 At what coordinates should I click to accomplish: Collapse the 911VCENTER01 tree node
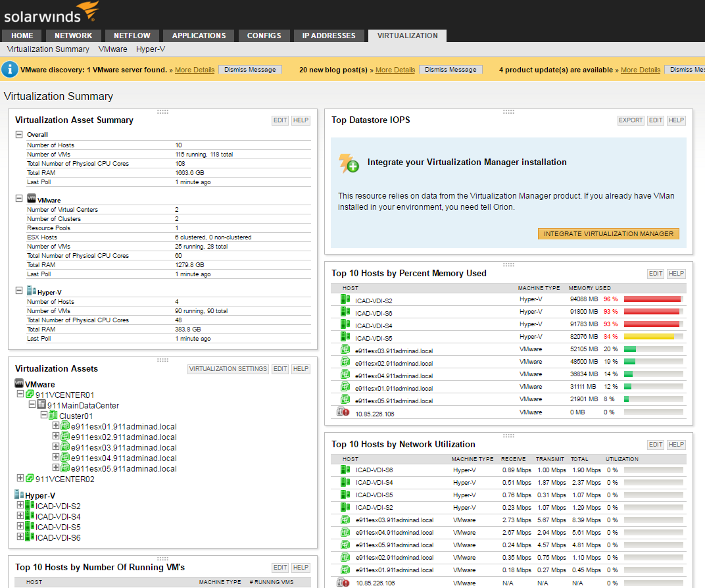(20, 394)
